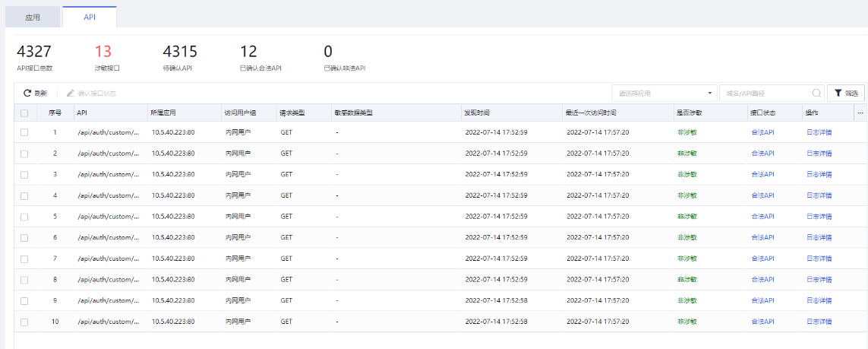Check the checkbox for row 6
This screenshot has width=868, height=349.
(24, 238)
